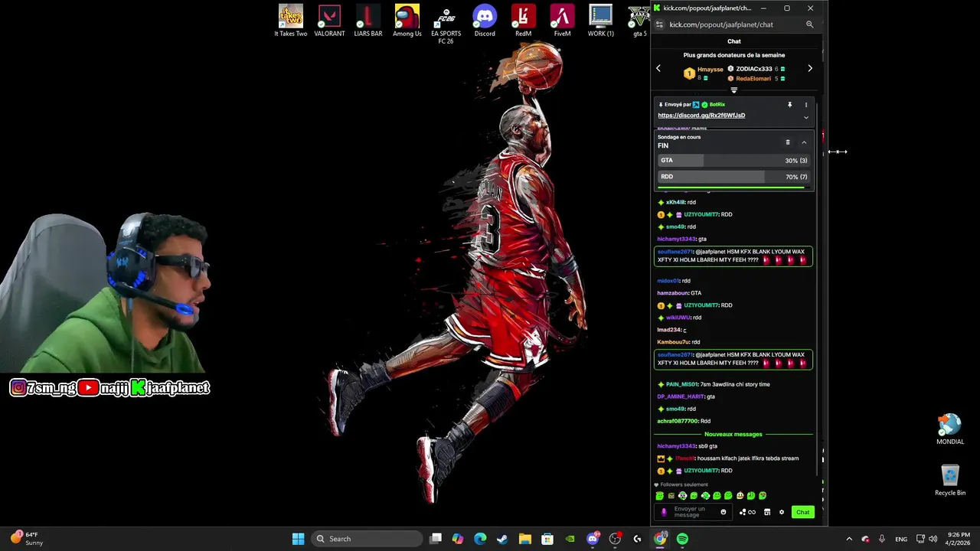Click the Windows taskbar Search box
The height and width of the screenshot is (551, 980).
coord(367,539)
